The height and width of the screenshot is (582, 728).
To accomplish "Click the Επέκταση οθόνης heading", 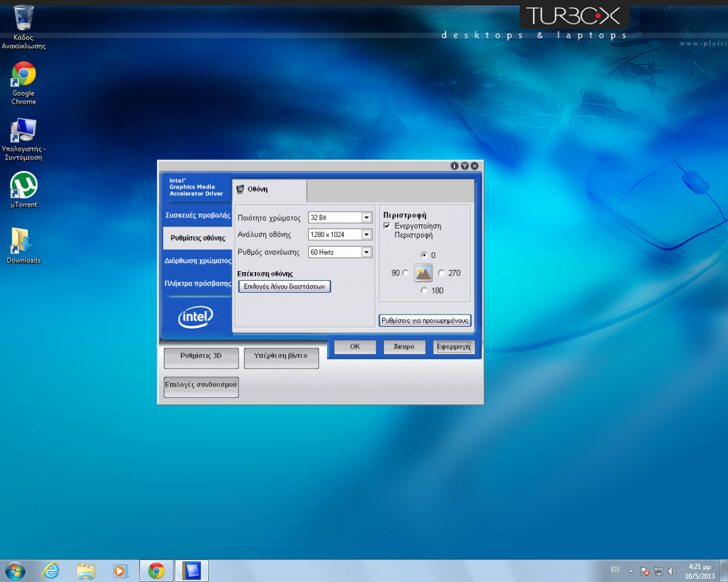I will point(265,273).
